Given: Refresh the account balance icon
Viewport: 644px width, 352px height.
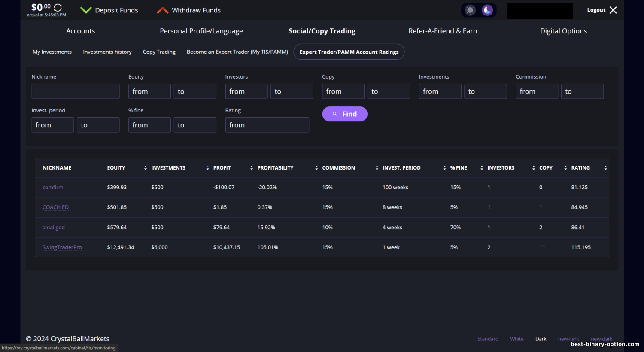Looking at the screenshot, I should point(58,8).
